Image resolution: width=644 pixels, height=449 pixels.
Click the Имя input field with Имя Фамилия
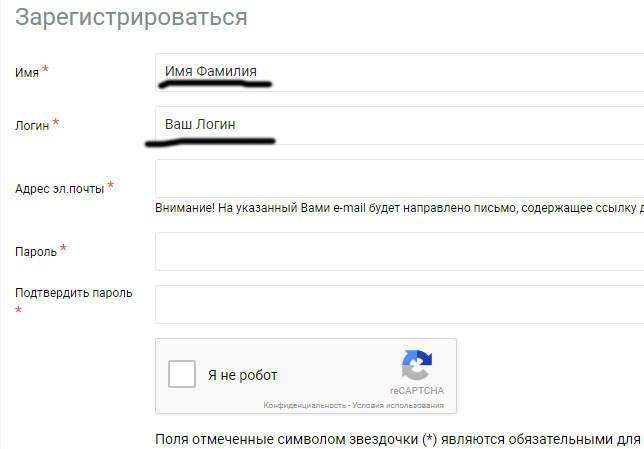pyautogui.click(x=400, y=72)
